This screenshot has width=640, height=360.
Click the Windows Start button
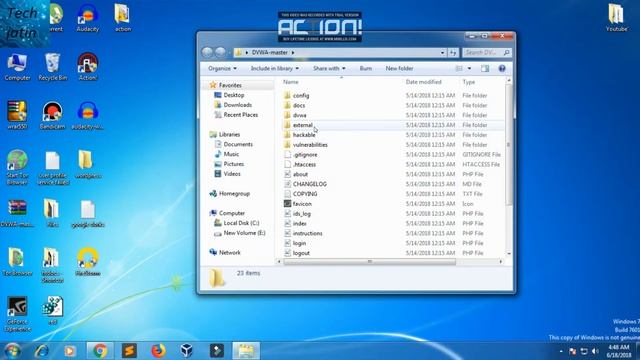[x=12, y=351]
